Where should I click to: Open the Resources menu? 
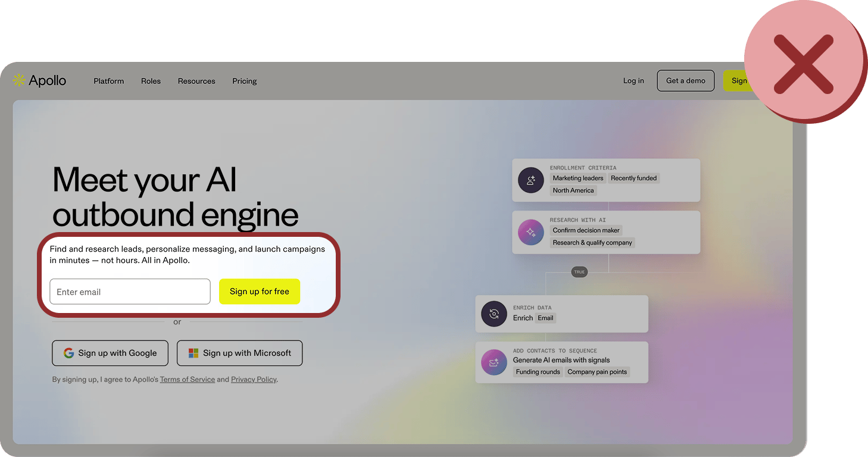196,81
